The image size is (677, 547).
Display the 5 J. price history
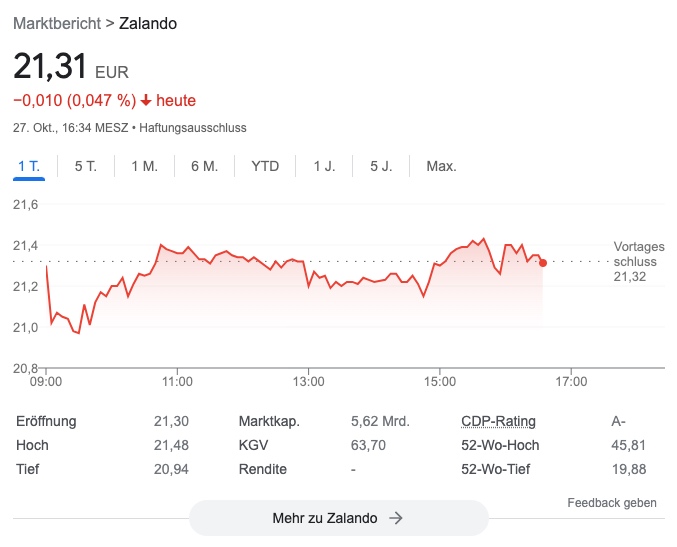point(381,166)
